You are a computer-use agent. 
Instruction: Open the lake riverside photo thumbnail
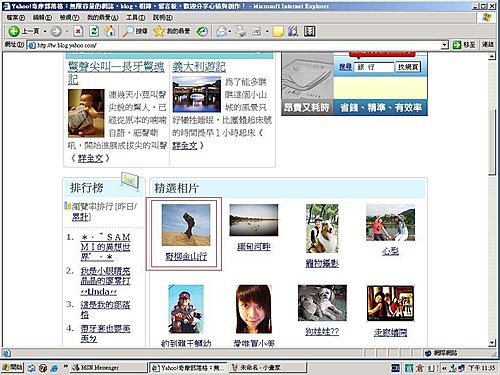coord(254,220)
